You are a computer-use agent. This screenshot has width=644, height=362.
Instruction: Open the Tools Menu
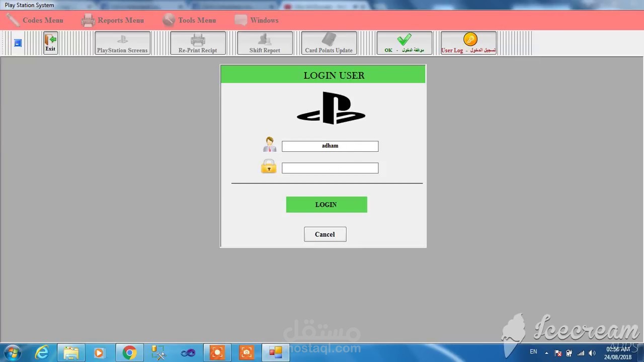point(197,20)
